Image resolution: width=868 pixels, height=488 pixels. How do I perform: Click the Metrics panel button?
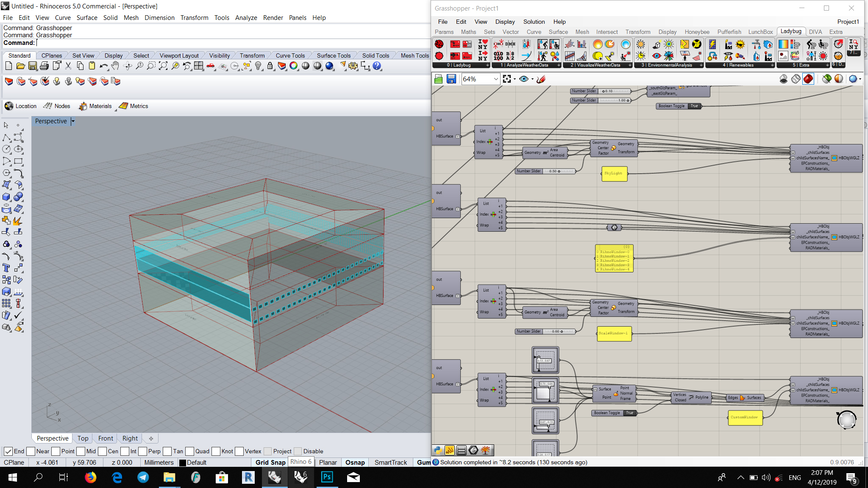[x=134, y=106]
